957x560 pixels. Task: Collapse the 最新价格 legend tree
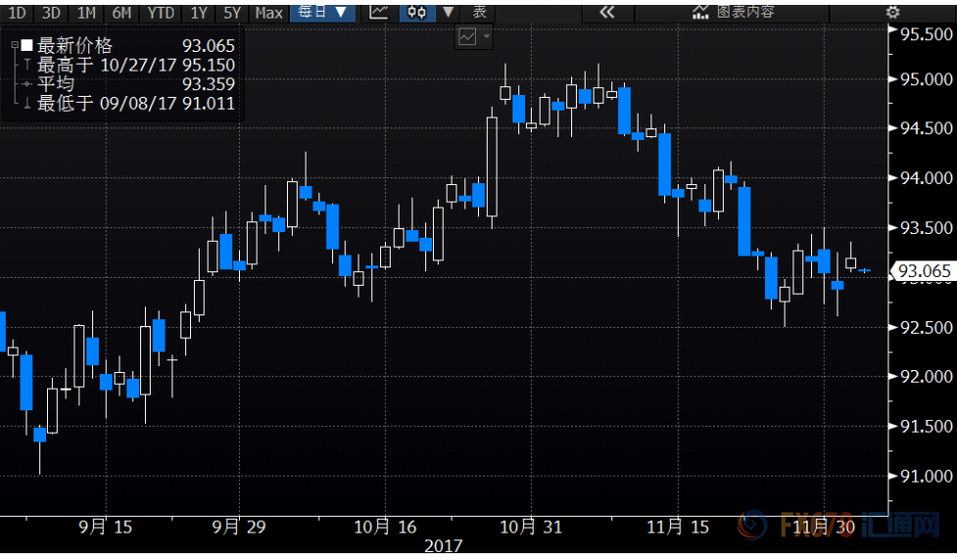point(14,46)
